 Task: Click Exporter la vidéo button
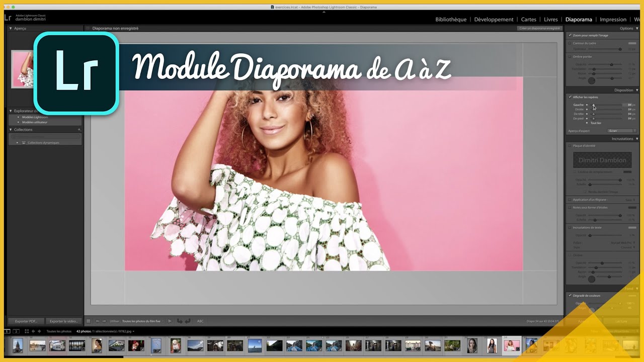tap(63, 321)
